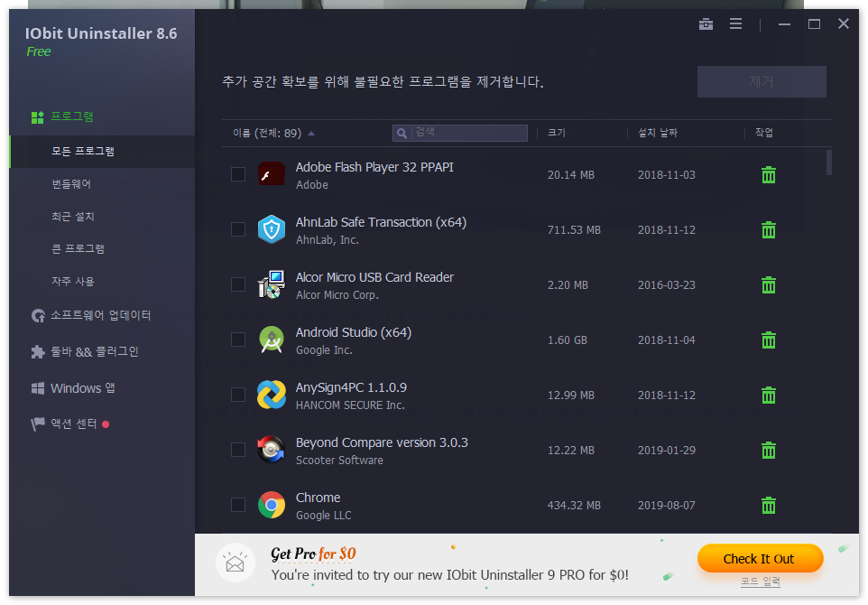Click the envelope icon in promo banner
This screenshot has width=868, height=605.
coord(235,563)
